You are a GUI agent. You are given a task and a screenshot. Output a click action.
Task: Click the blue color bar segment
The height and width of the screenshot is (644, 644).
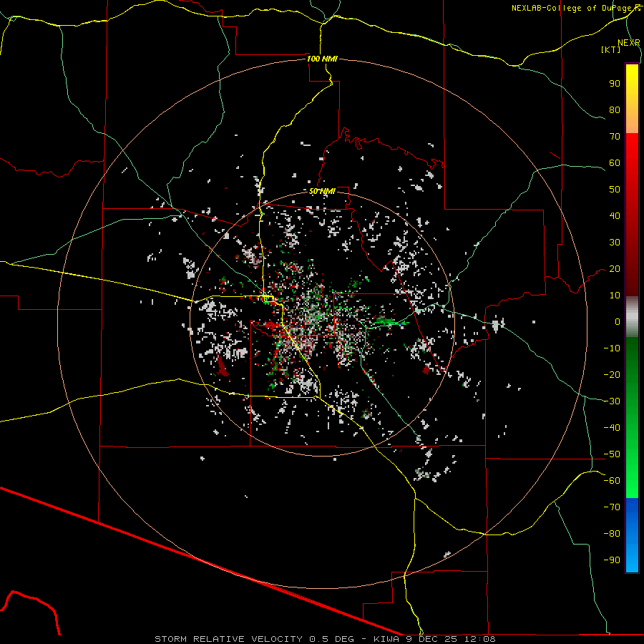click(632, 535)
